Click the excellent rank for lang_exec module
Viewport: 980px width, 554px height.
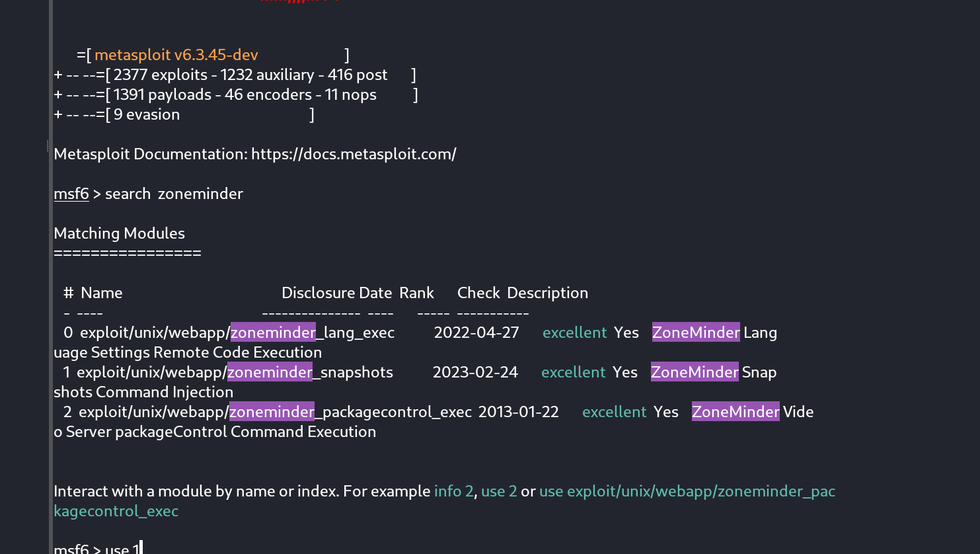click(x=574, y=333)
